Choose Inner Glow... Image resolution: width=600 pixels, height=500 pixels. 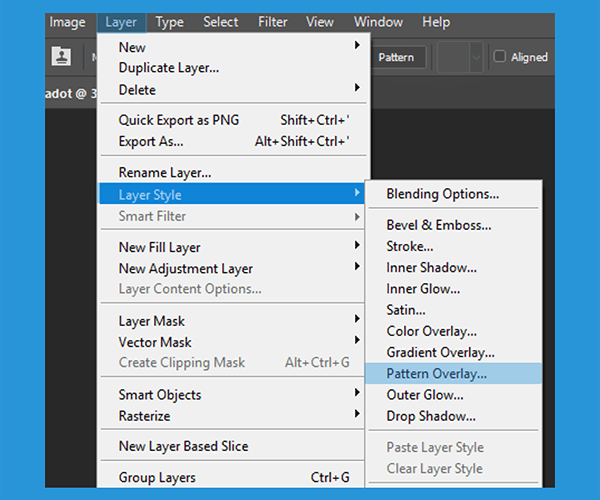(x=453, y=288)
